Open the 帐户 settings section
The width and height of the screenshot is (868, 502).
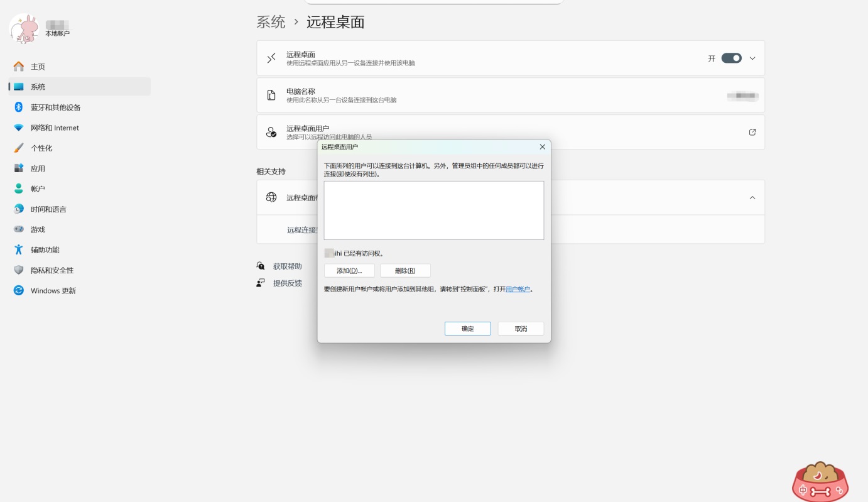38,188
